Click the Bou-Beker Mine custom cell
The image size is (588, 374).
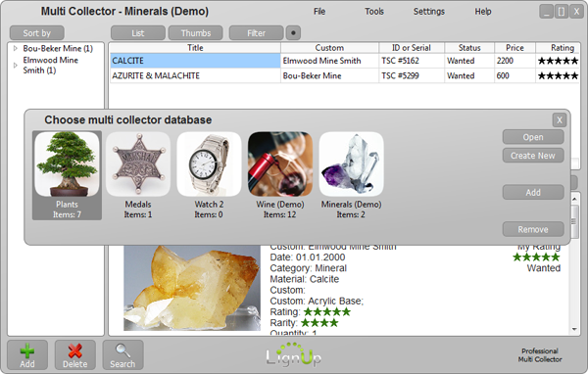tap(329, 75)
